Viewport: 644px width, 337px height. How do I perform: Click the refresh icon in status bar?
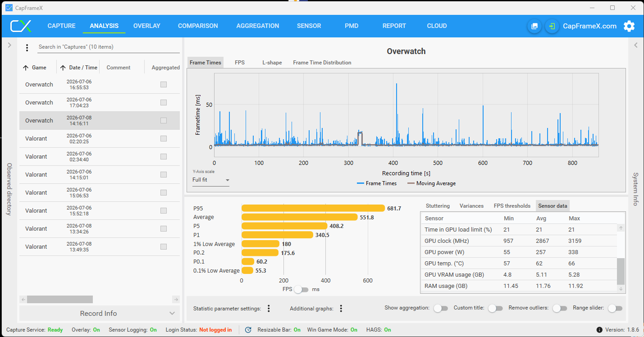(x=248, y=330)
